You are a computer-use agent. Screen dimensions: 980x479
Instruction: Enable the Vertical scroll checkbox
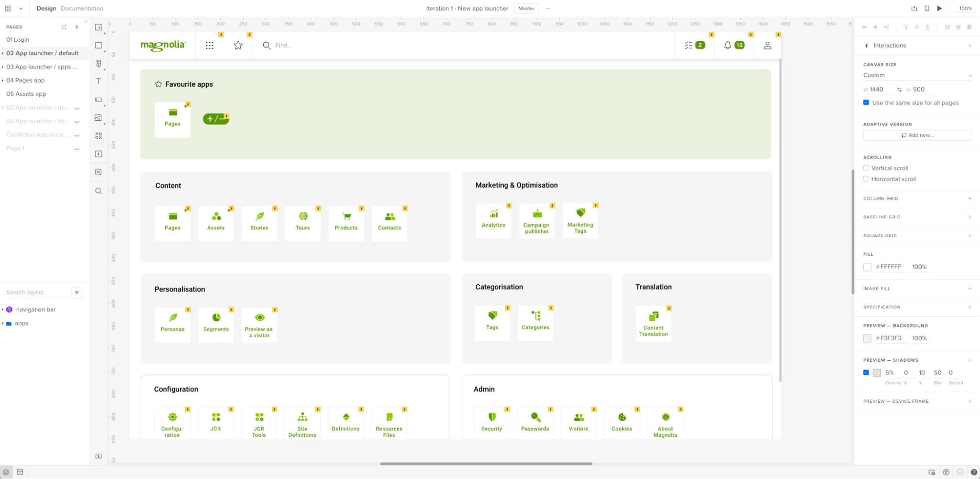pyautogui.click(x=866, y=168)
